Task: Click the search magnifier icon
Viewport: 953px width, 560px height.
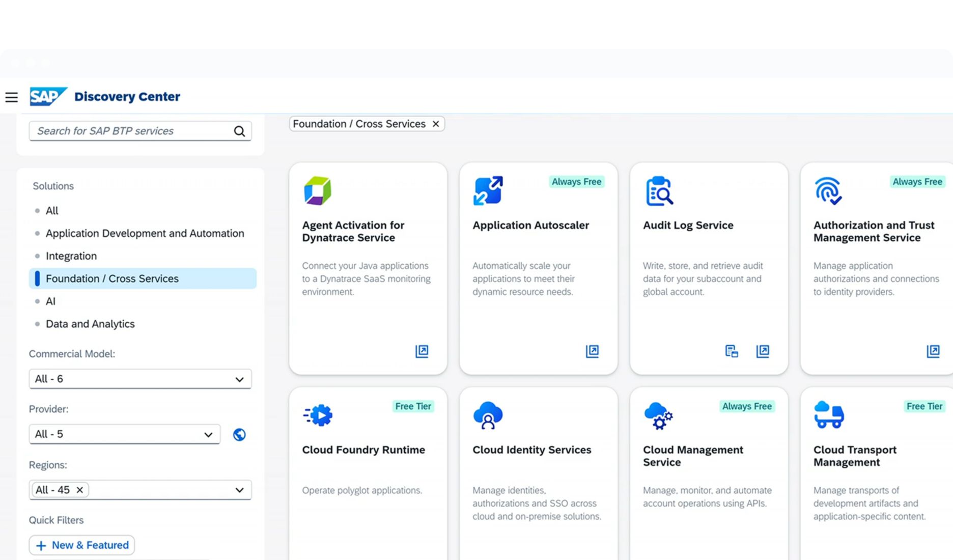Action: click(239, 131)
